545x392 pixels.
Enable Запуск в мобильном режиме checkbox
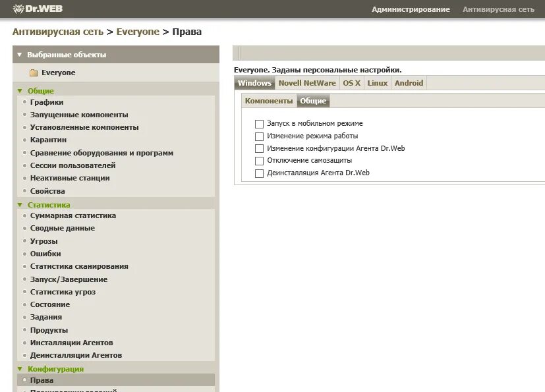click(259, 124)
